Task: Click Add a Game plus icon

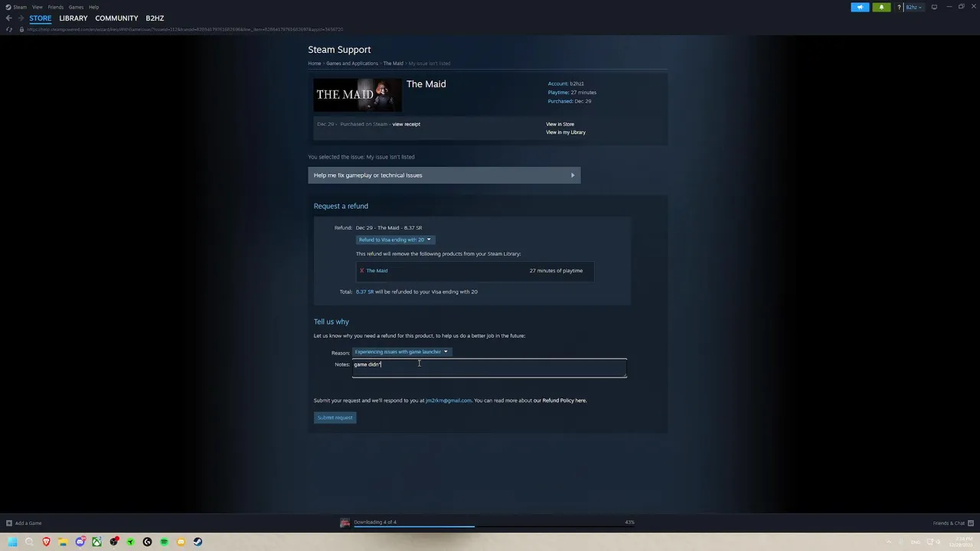Action: pos(9,523)
